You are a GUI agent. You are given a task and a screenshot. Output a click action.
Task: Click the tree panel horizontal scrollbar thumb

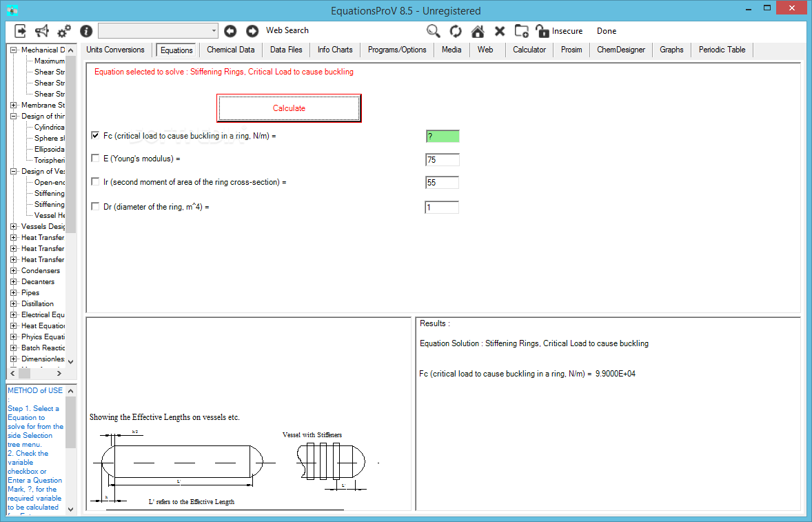point(25,373)
